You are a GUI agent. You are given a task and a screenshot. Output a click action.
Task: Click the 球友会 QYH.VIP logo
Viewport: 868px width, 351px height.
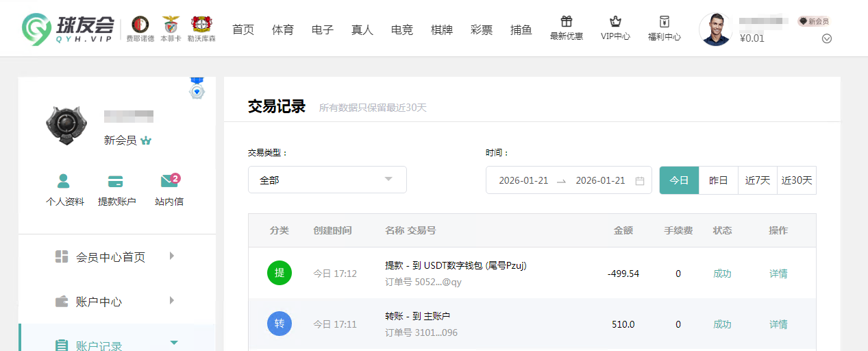(x=68, y=29)
